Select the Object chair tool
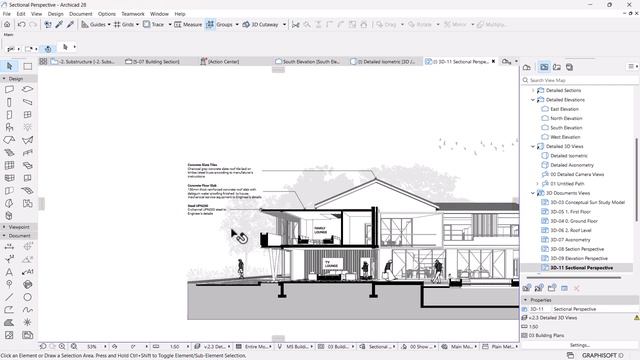Viewport: 640px width, 360px height. tap(9, 127)
